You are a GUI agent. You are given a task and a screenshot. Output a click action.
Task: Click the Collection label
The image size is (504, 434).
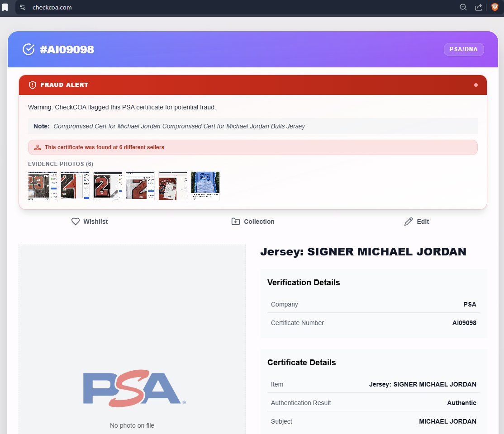[259, 222]
